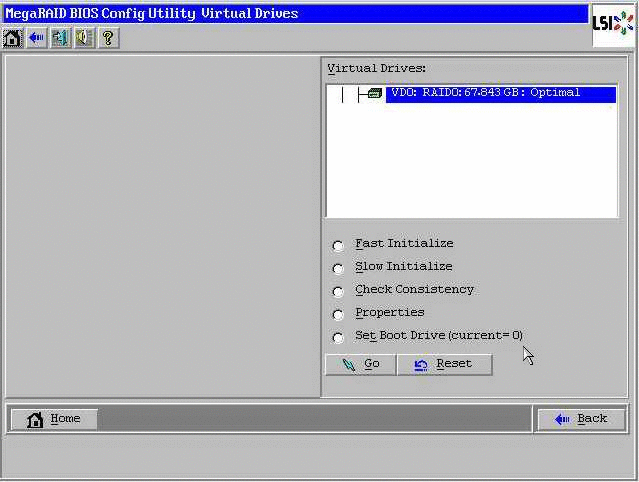Select the Properties radio button
The width and height of the screenshot is (639, 482).
338,315
